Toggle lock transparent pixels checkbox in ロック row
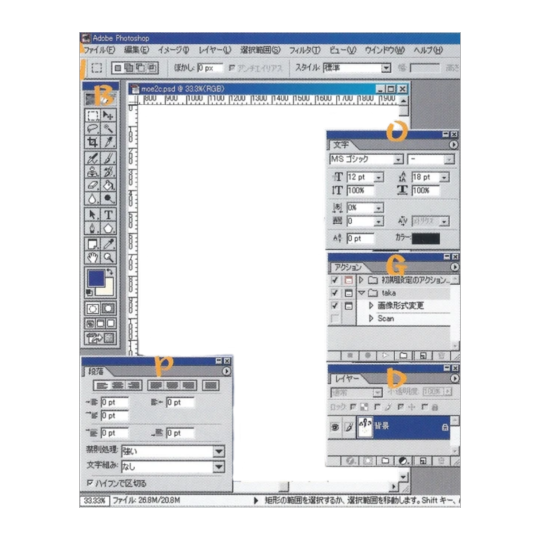Image resolution: width=540 pixels, height=540 pixels. pyautogui.click(x=353, y=407)
